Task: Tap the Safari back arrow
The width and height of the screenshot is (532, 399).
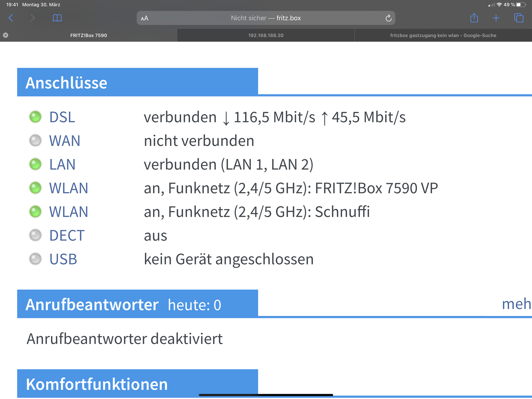Action: click(11, 18)
